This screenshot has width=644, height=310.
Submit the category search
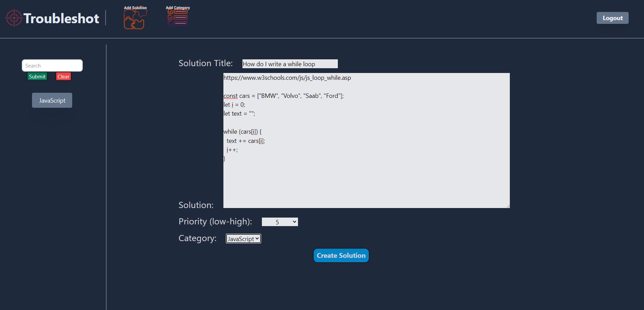(37, 76)
